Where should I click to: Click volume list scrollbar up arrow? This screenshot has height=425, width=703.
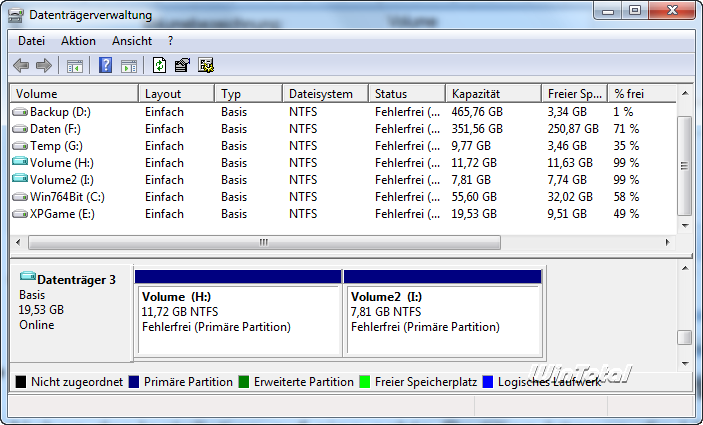(685, 93)
